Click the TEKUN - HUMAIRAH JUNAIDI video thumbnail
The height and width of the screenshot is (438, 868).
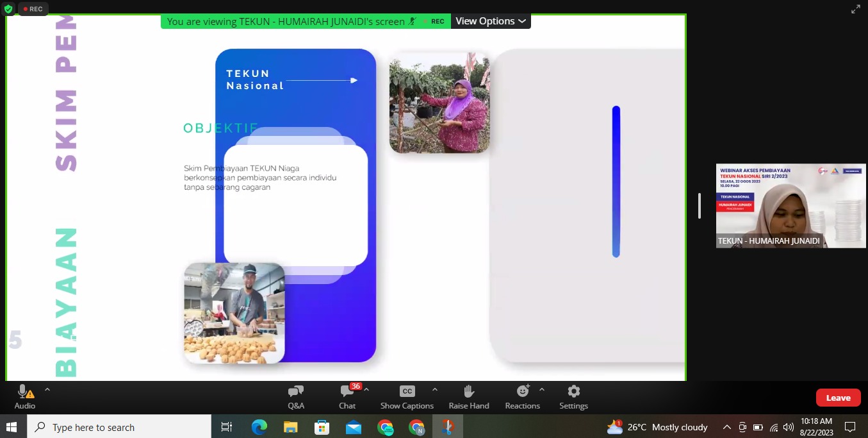click(x=791, y=206)
